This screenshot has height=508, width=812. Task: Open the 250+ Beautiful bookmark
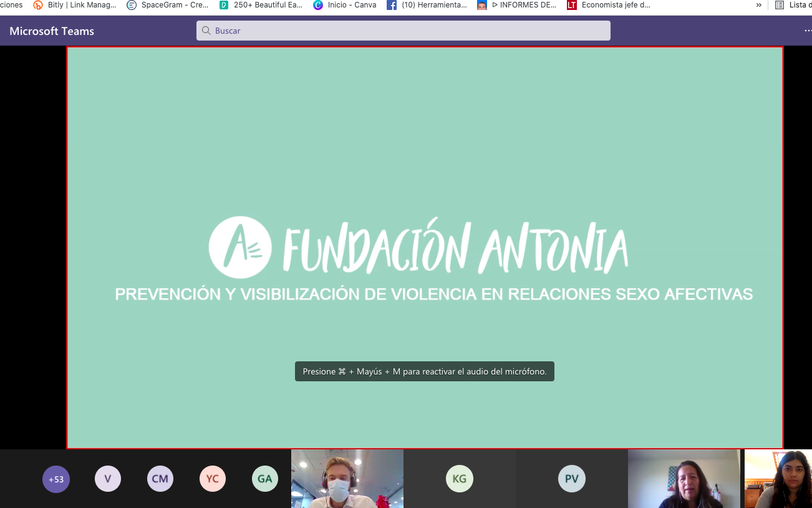pyautogui.click(x=261, y=5)
